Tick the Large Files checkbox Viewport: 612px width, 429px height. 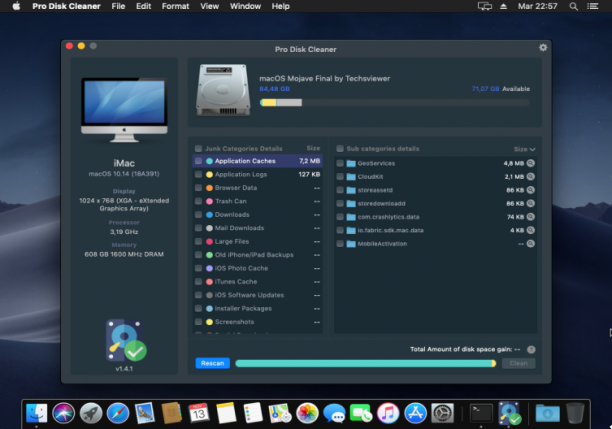pos(198,241)
